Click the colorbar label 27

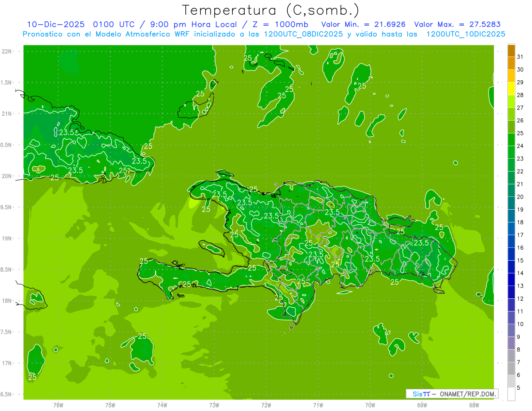[520, 108]
